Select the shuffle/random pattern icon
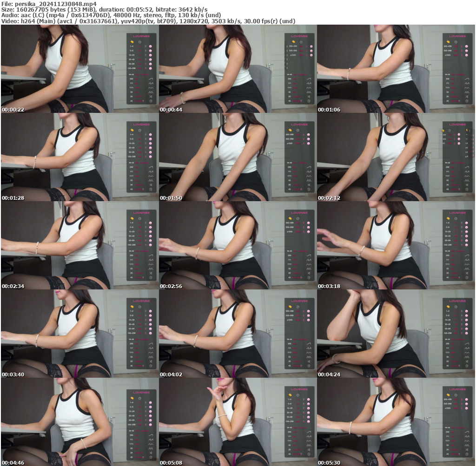This screenshot has width=476, height=466. click(x=151, y=96)
